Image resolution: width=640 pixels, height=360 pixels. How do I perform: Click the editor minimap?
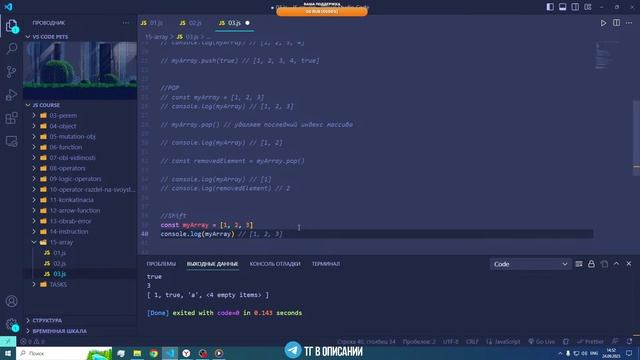coord(607,55)
